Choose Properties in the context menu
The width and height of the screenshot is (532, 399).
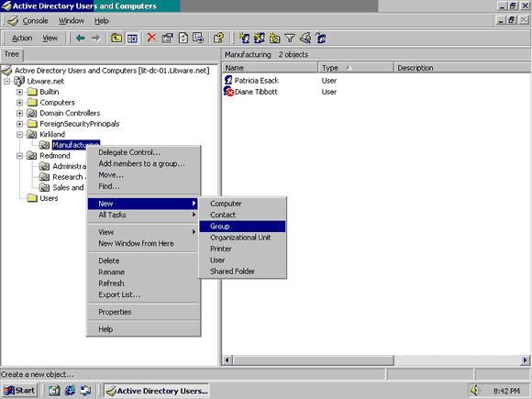coord(143,312)
